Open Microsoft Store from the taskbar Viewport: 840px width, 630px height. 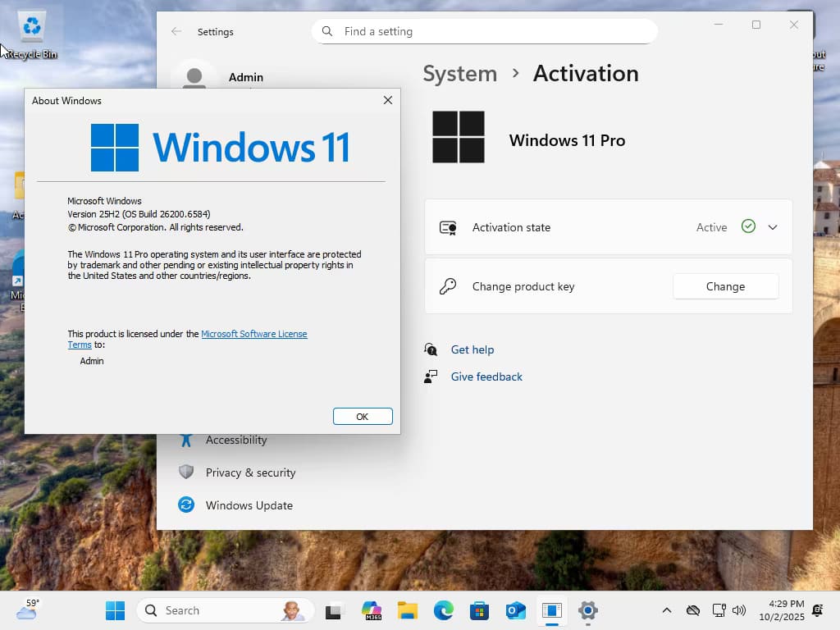point(480,610)
